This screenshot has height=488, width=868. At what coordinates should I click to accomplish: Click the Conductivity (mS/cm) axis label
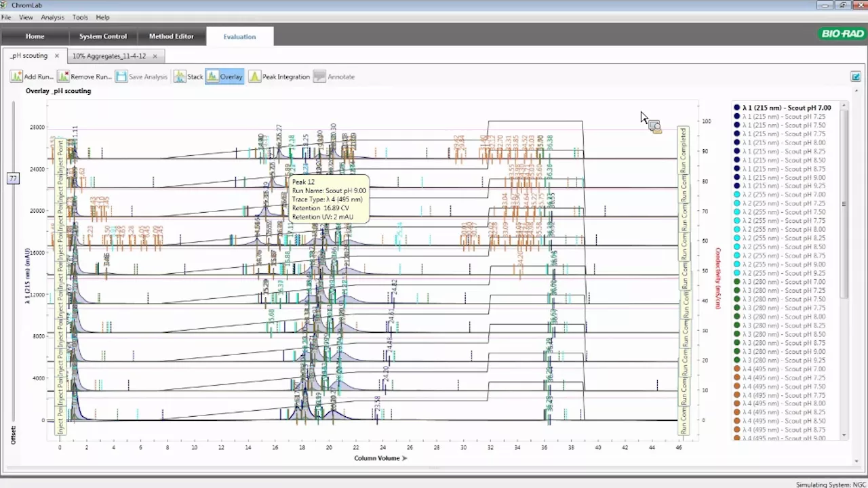tap(718, 278)
